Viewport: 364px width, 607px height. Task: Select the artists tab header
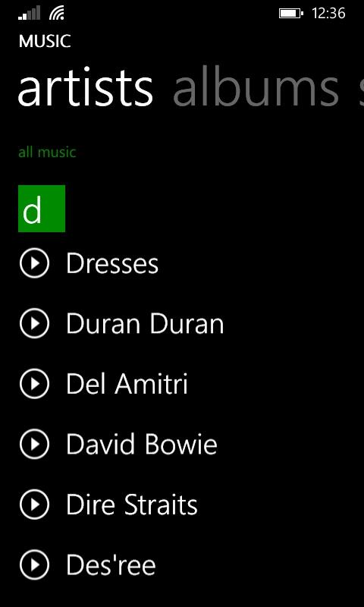point(86,88)
